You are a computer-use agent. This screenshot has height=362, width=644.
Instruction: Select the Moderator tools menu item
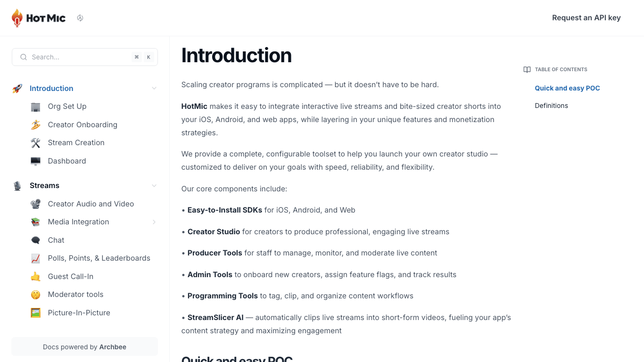[75, 294]
